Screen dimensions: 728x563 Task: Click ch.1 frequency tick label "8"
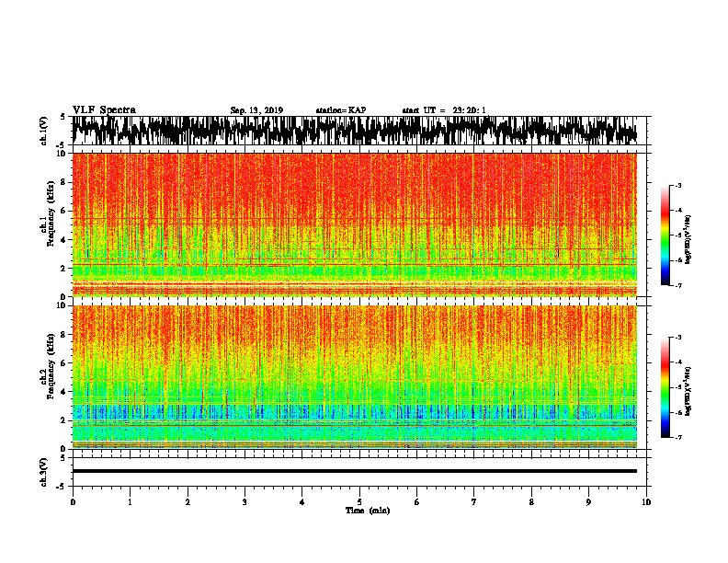click(63, 182)
